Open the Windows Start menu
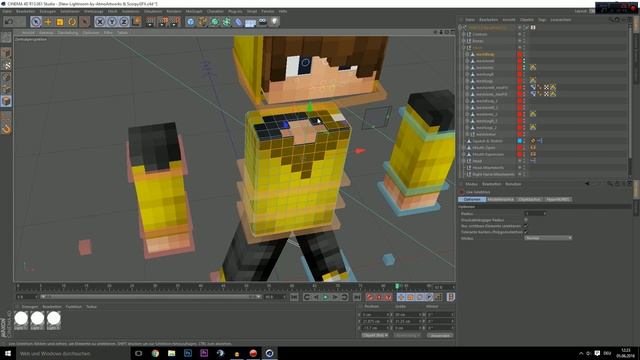This screenshot has width=640, height=360. (7, 353)
